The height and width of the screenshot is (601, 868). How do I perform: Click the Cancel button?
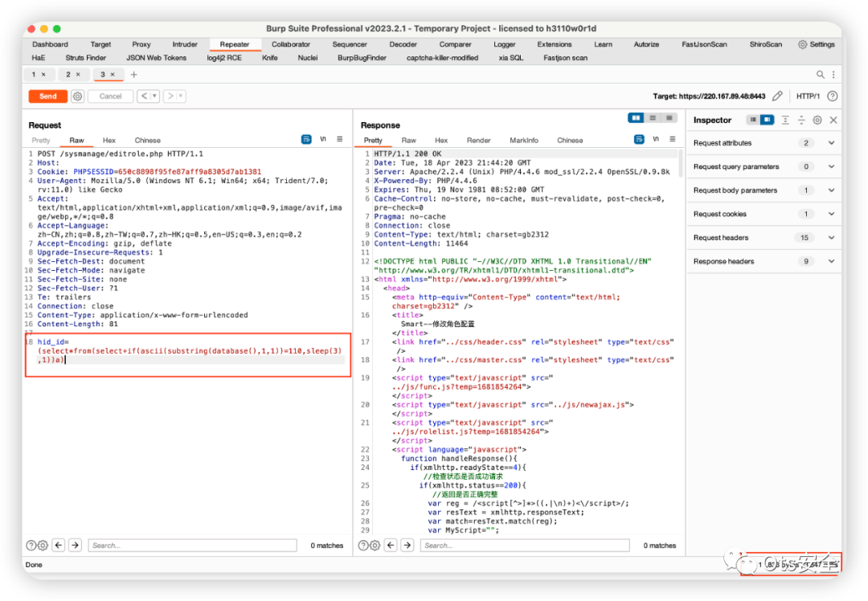(110, 96)
